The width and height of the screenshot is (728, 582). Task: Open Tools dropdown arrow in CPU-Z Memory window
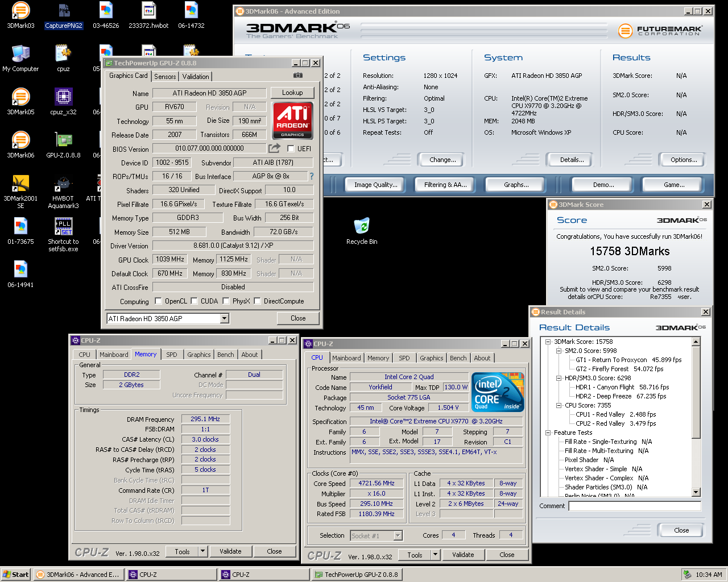tap(202, 551)
